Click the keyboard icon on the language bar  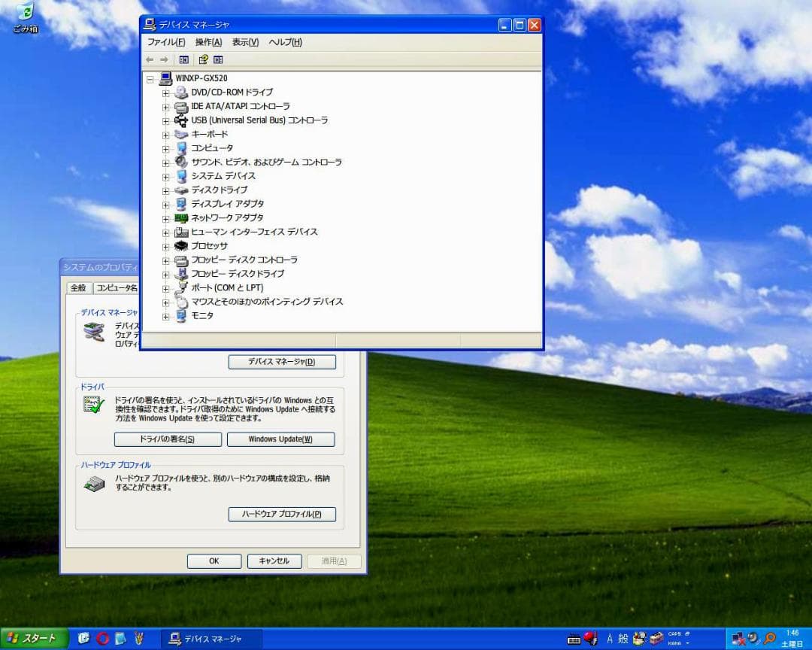coord(574,638)
